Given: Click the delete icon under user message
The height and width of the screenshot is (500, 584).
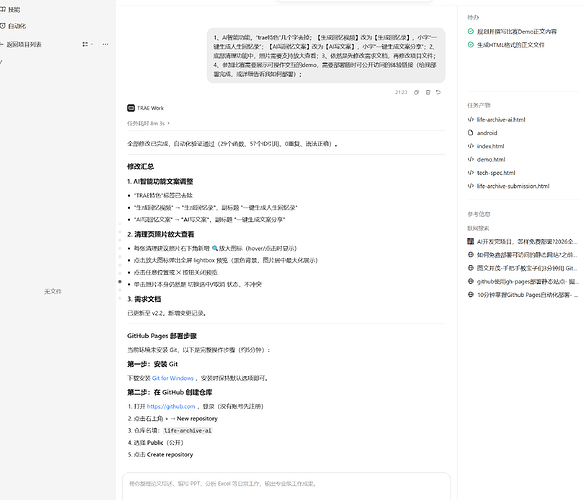Looking at the screenshot, I should [428, 92].
